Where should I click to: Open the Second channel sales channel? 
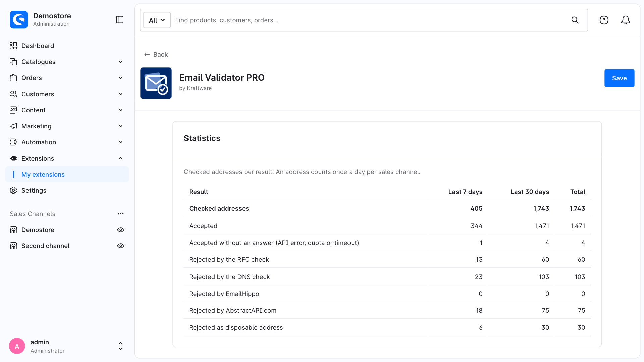(46, 246)
